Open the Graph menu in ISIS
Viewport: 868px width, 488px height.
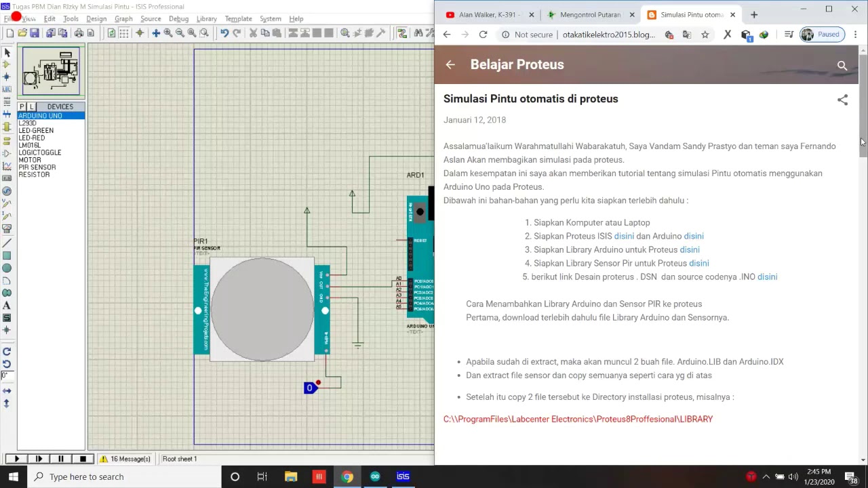123,19
